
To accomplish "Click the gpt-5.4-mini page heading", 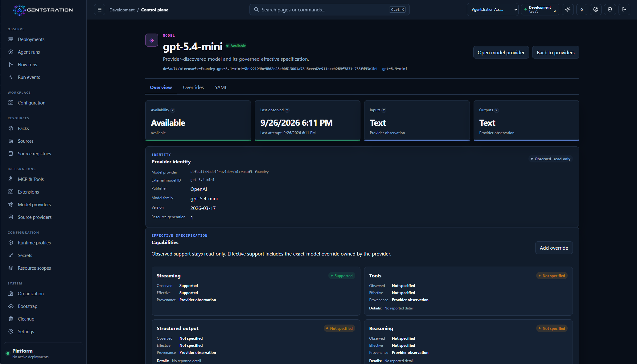I will [193, 47].
